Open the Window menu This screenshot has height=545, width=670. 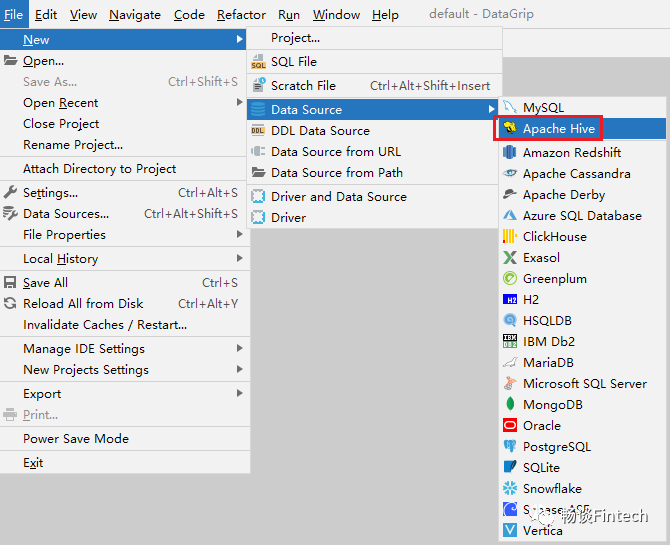(336, 15)
